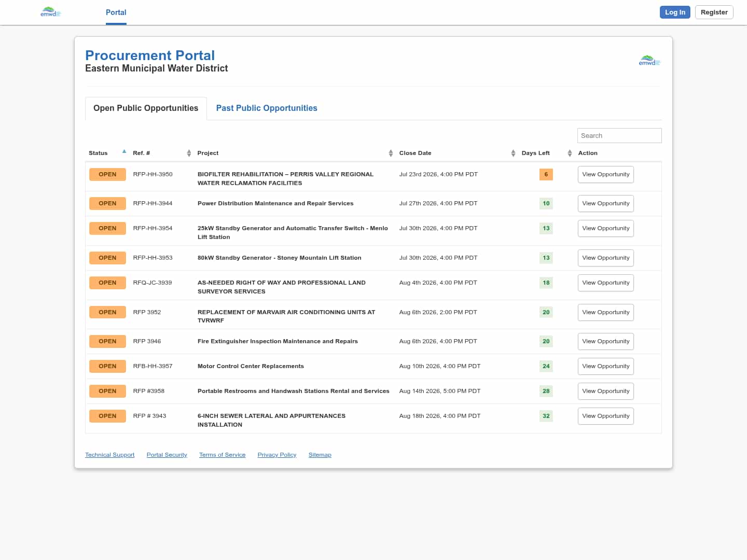Sort by Days Left using its sort arrows

pos(570,153)
